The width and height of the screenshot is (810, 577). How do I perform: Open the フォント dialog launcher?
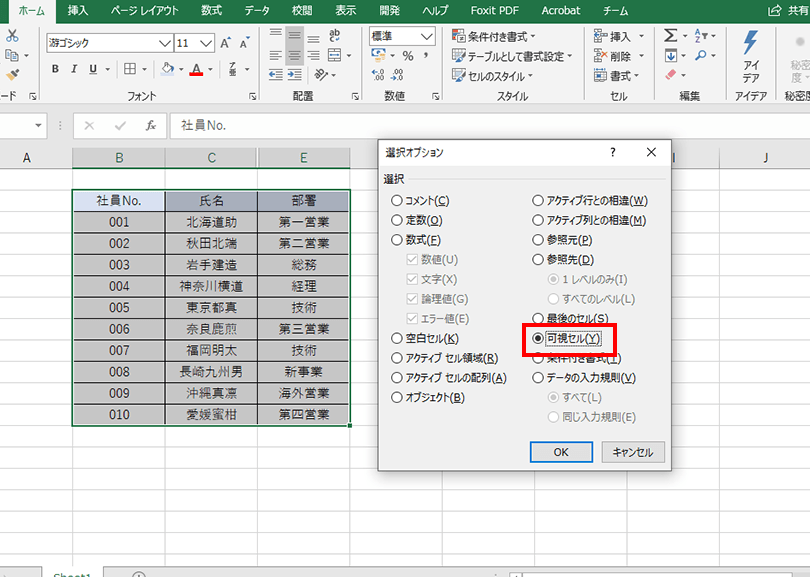pos(253,96)
